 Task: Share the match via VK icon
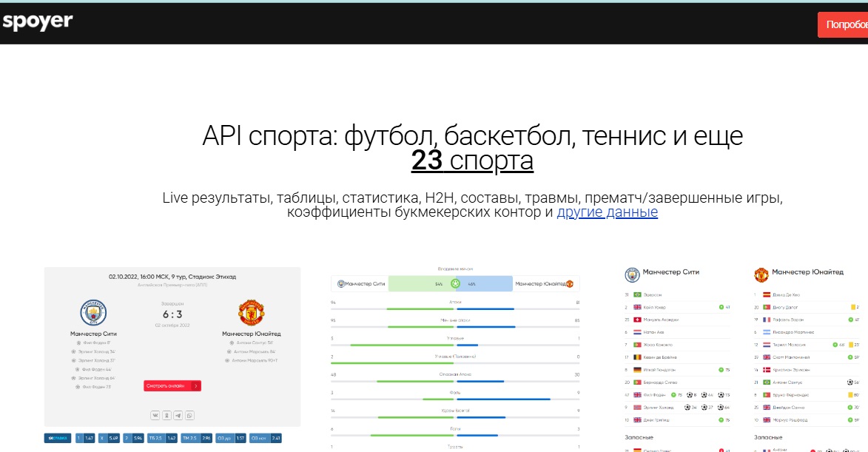pos(155,416)
